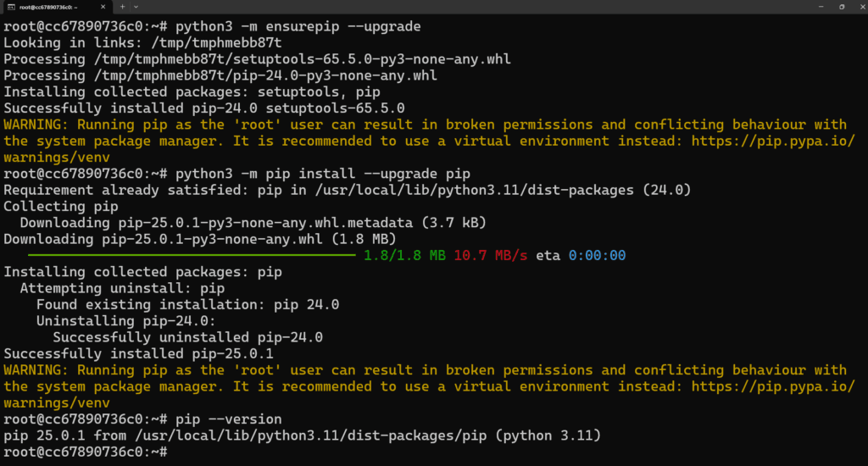This screenshot has height=466, width=868.
Task: Click the 'Collecting pip' output line
Action: pos(61,207)
